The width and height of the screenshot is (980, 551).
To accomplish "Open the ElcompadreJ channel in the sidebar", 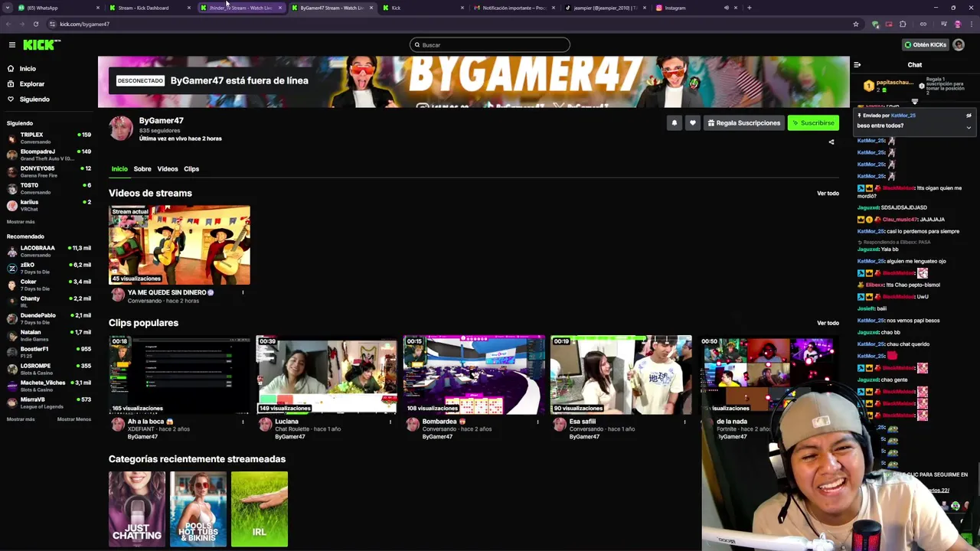I will (49, 155).
